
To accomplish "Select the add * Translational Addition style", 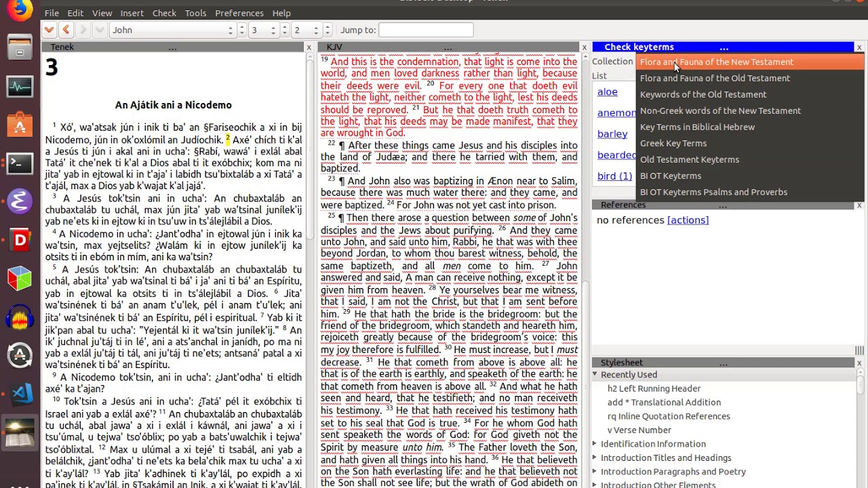I will 664,403.
